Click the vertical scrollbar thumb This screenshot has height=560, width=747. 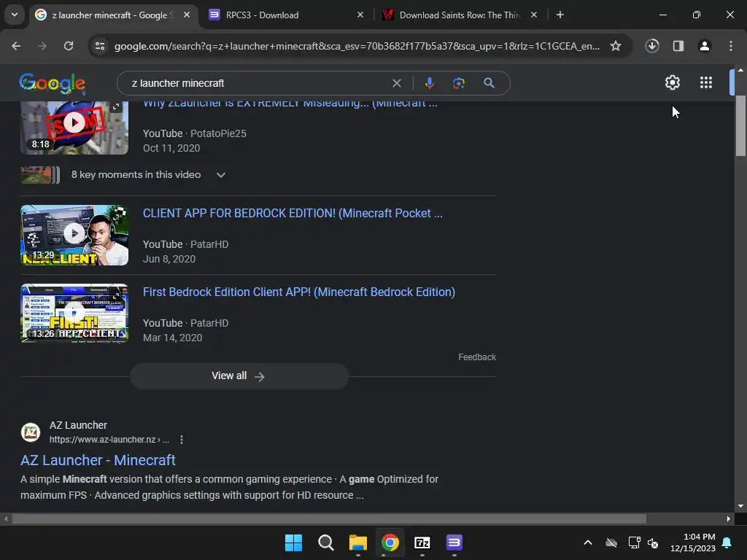(x=740, y=125)
